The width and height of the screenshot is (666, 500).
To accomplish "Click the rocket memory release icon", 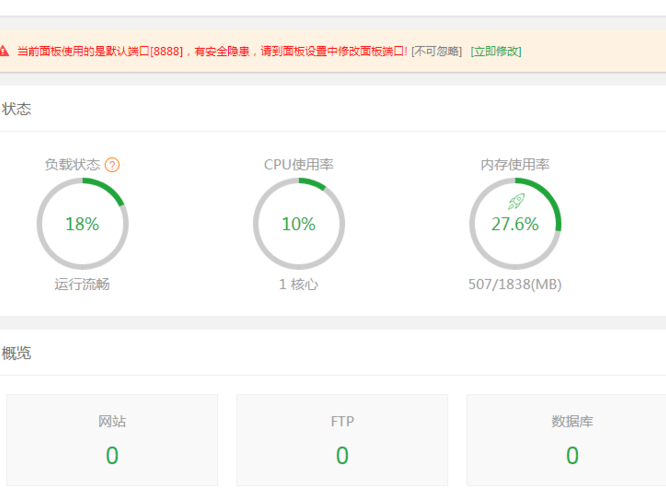I will pos(516,201).
